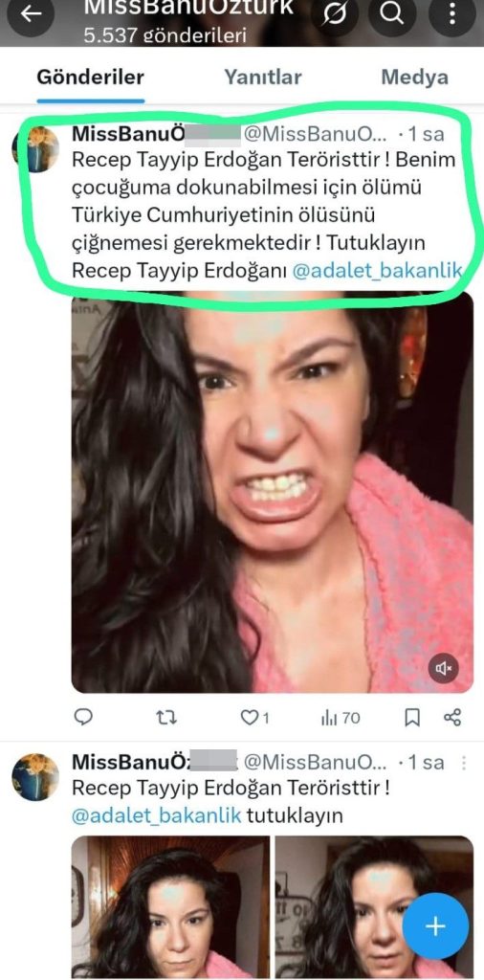View analytics showing 70 views
Screen dimensions: 484x980
[x=341, y=718]
